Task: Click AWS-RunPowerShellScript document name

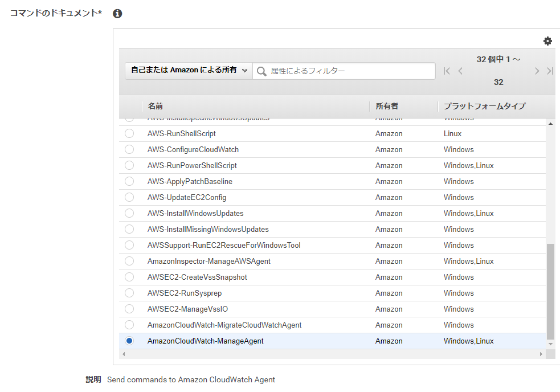Action: tap(192, 166)
